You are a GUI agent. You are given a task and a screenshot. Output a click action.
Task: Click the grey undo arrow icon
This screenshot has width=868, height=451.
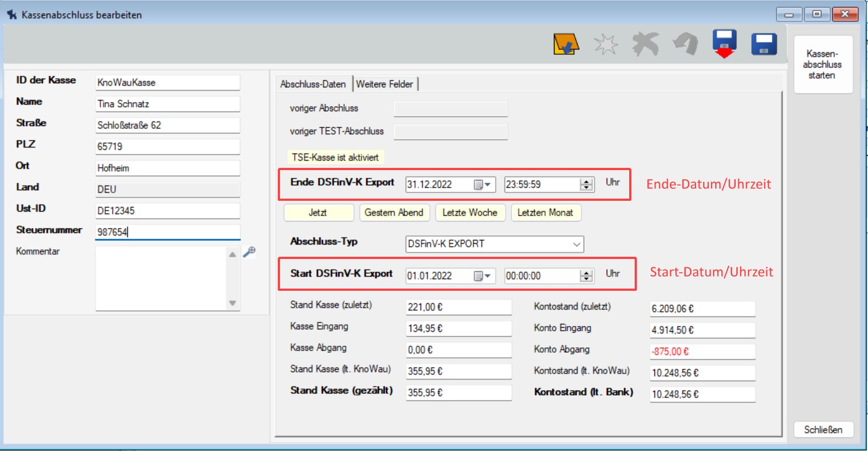click(685, 44)
